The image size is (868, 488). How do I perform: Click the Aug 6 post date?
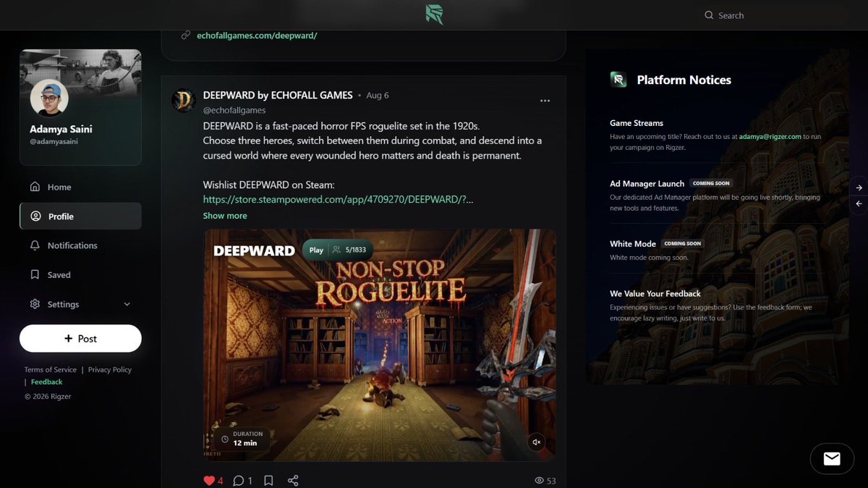click(378, 96)
